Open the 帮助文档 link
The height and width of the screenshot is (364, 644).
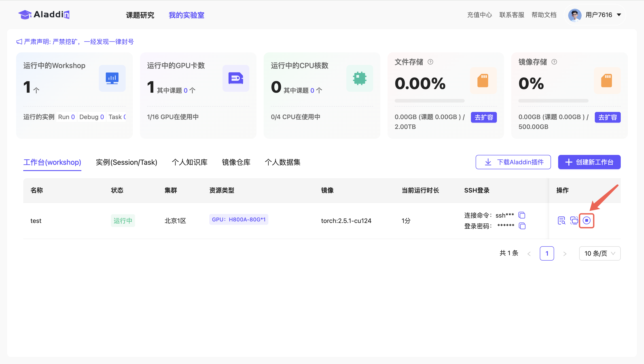pyautogui.click(x=544, y=15)
